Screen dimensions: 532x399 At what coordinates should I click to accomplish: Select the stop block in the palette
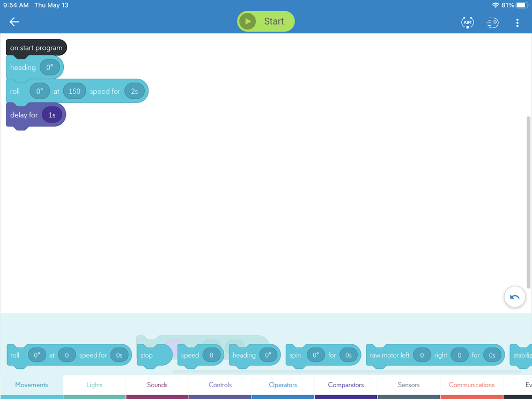tap(147, 356)
